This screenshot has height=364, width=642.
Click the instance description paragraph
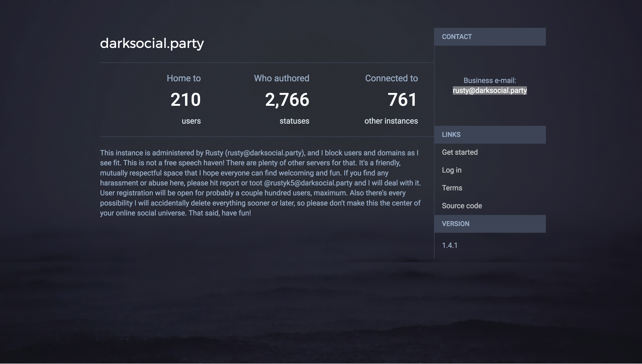(261, 183)
